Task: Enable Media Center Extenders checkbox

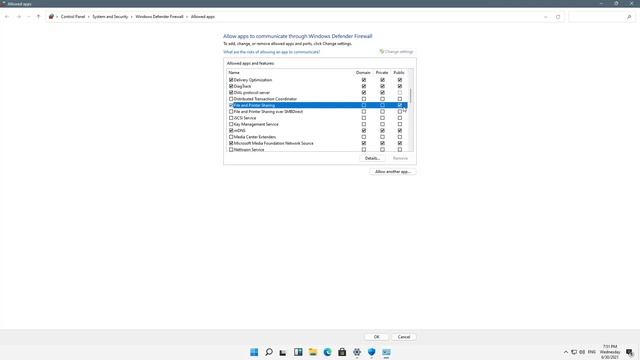Action: (x=231, y=137)
